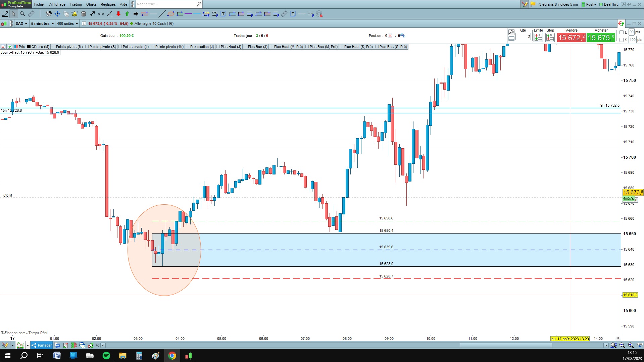Select the move crosshair tool
Image resolution: width=644 pixels, height=362 pixels.
(57, 14)
